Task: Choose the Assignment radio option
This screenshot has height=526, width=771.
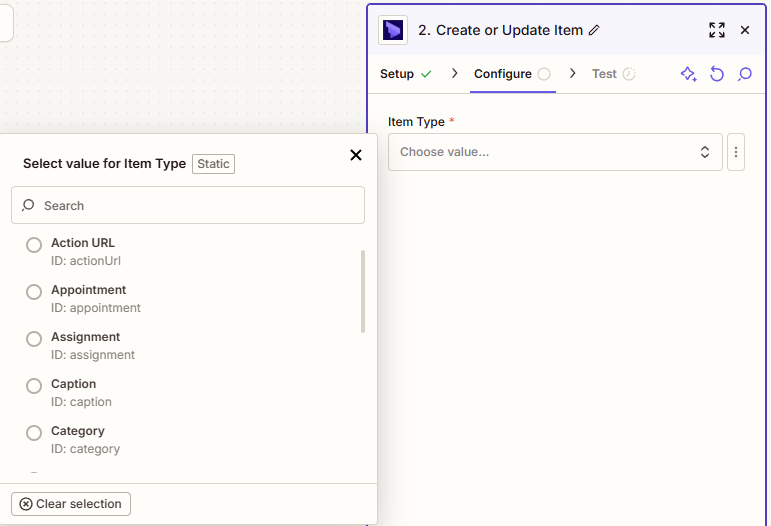Action: tap(34, 339)
